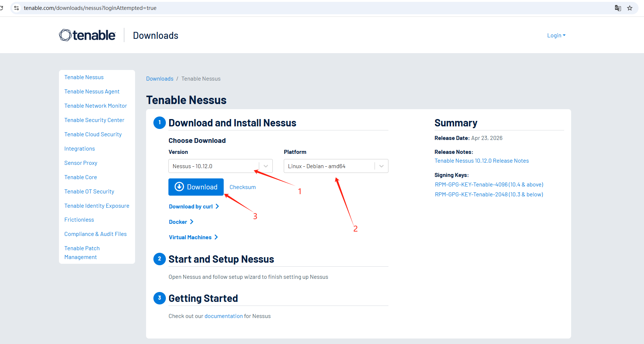Select Tenable Identity Exposure in sidebar
644x344 pixels.
[97, 206]
